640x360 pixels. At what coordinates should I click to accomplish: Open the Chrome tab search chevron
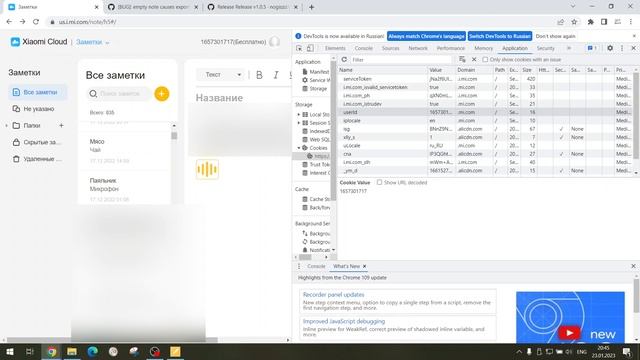[573, 7]
